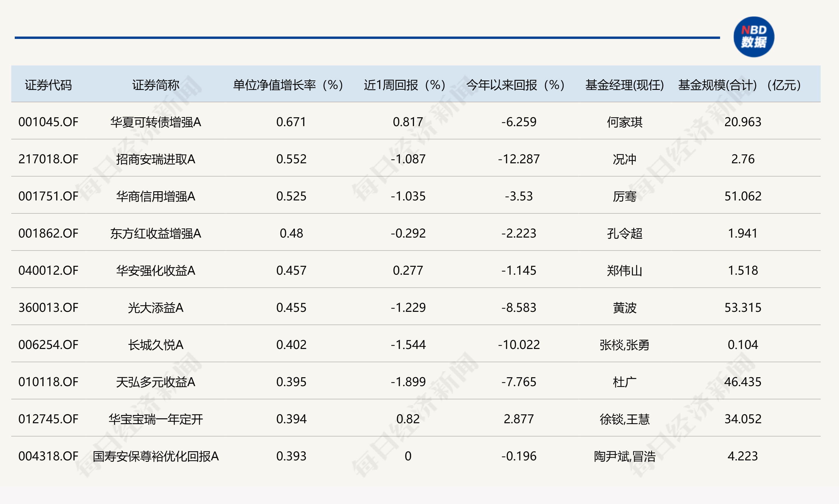Select fund name 华宝宝瑞一年定开
This screenshot has width=839, height=504.
[x=156, y=419]
